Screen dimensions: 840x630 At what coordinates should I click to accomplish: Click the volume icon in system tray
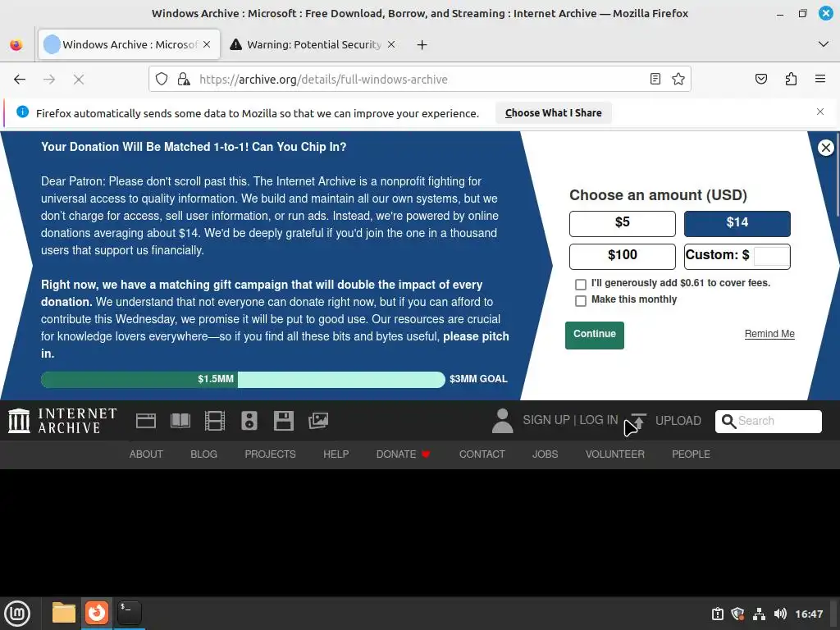781,614
